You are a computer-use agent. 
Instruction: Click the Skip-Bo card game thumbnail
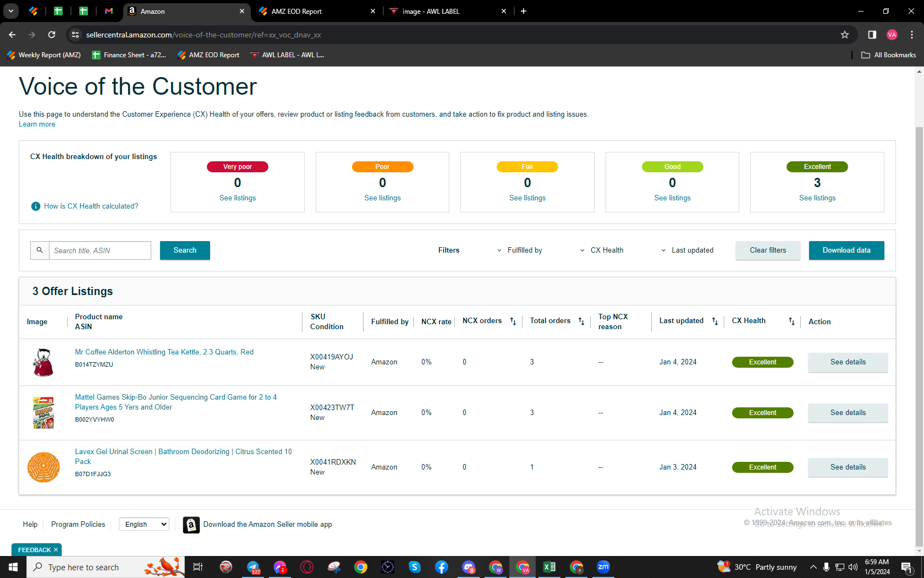click(x=43, y=412)
